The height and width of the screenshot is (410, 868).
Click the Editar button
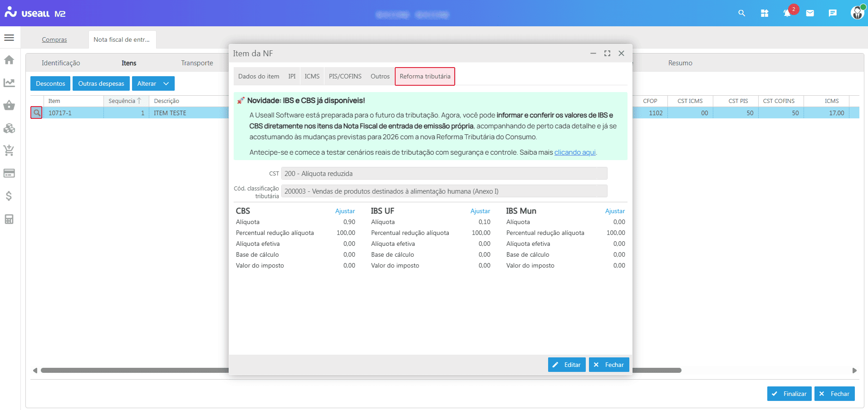pos(567,365)
